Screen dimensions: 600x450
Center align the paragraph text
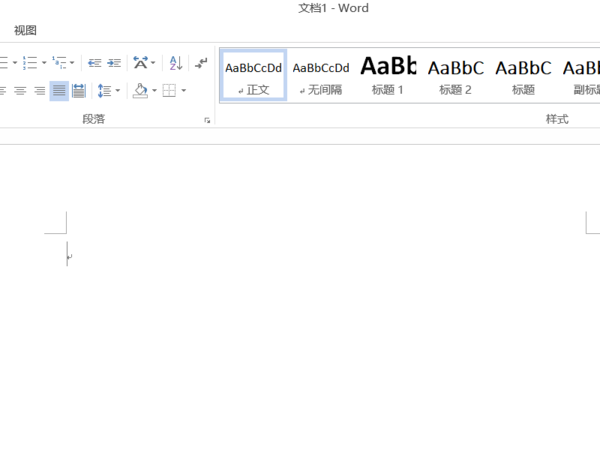pos(20,91)
